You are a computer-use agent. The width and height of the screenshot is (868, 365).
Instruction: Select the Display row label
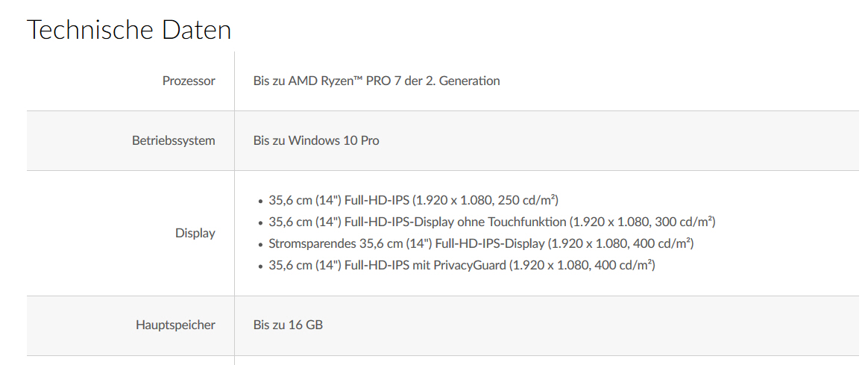pos(195,233)
